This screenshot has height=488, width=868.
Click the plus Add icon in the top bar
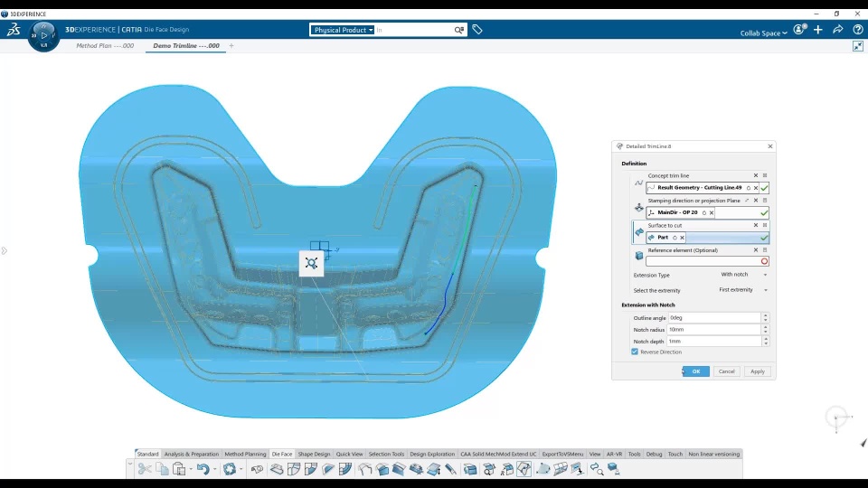(818, 30)
